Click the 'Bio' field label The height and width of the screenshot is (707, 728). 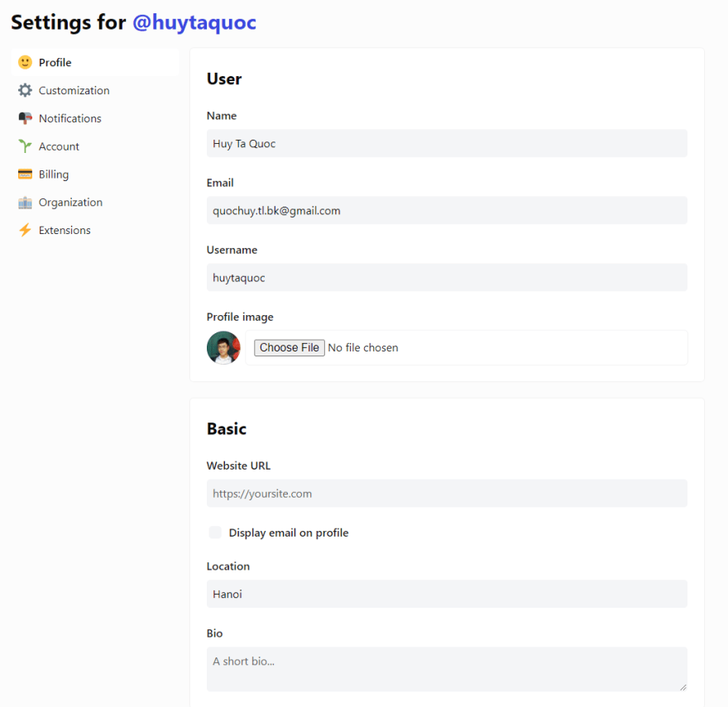214,633
